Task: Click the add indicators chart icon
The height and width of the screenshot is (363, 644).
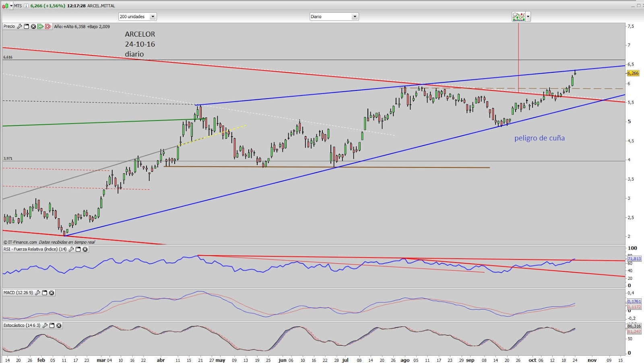Action: tap(518, 16)
